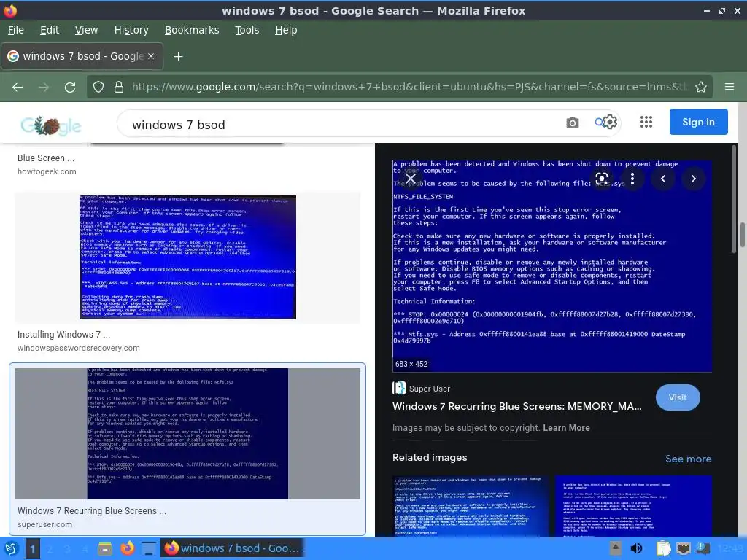The image size is (747, 560).
Task: Open the volume control in the tray
Action: [x=636, y=548]
